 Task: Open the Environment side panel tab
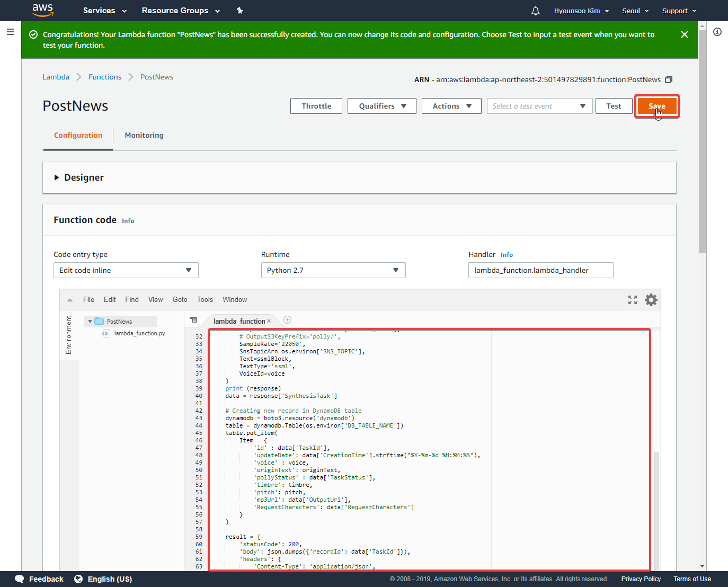pyautogui.click(x=68, y=335)
